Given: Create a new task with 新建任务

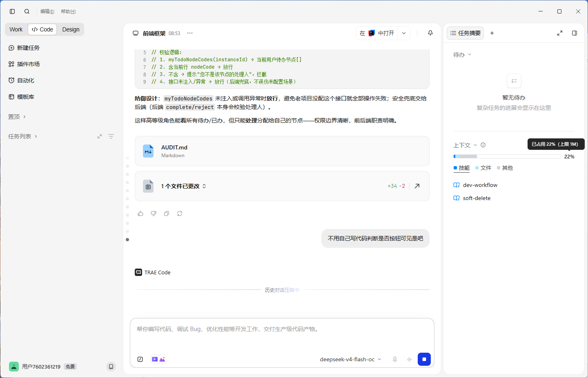Looking at the screenshot, I should coord(24,48).
